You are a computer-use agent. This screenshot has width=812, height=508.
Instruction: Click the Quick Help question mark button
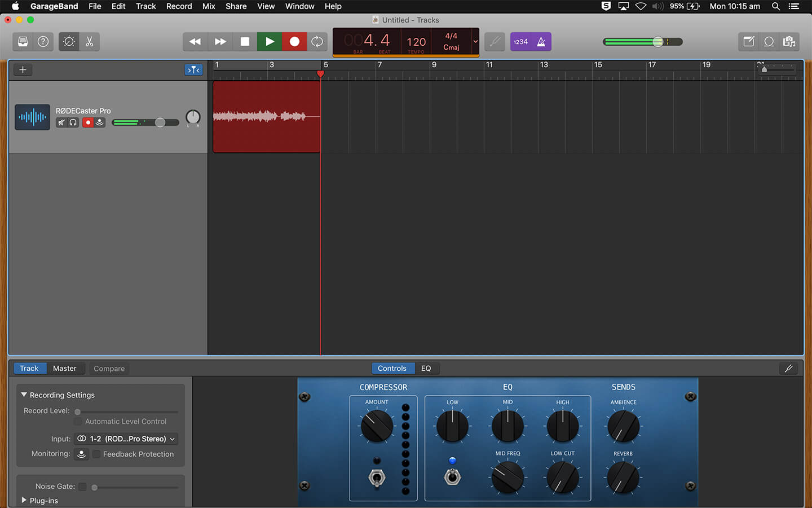tap(43, 42)
